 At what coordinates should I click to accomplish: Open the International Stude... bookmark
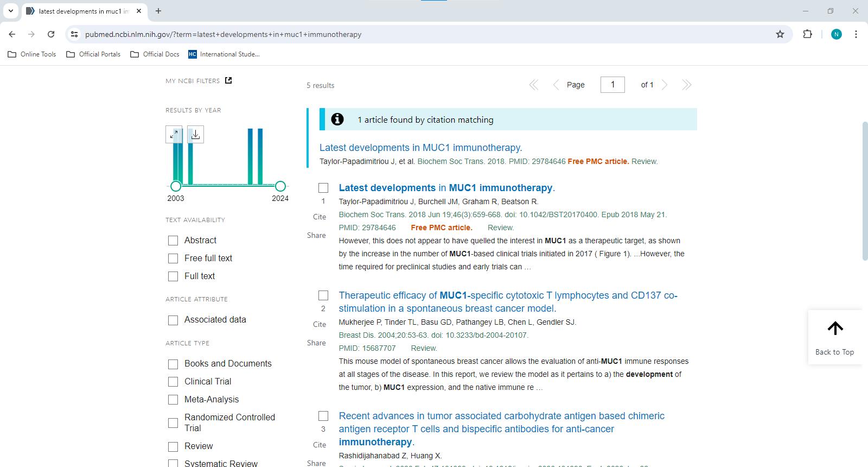click(224, 54)
